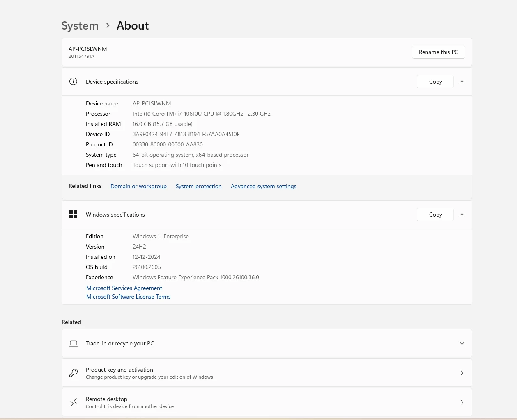Click Control this device from another device subtitle
This screenshot has height=420, width=517.
coord(130,406)
